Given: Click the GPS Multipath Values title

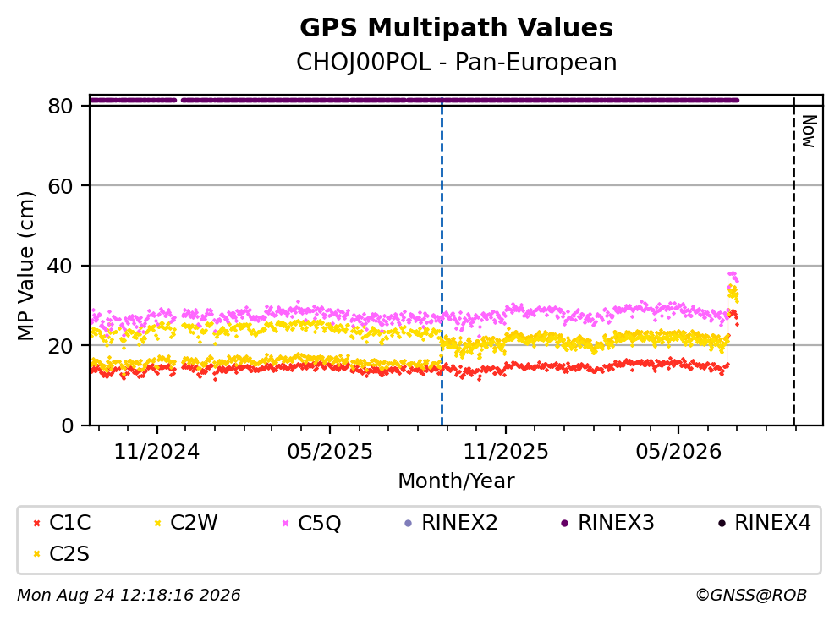Looking at the screenshot, I should point(457,28).
